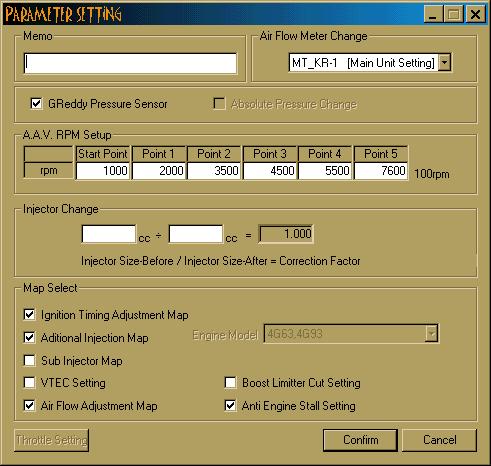Enable VTEC Setting checkbox

[29, 382]
